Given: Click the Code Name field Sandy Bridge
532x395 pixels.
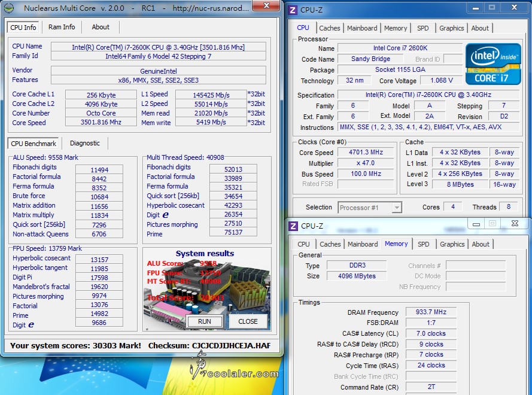Looking at the screenshot, I should 370,59.
